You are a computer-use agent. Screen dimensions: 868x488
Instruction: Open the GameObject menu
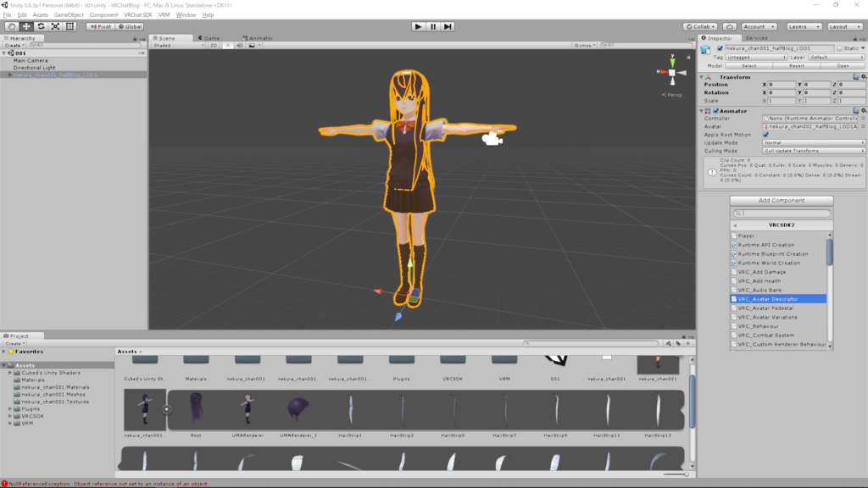[x=69, y=15]
